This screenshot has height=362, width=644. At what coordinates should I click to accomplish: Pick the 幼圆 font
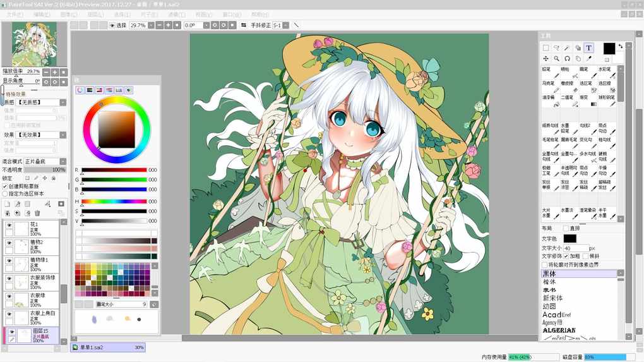pos(549,306)
